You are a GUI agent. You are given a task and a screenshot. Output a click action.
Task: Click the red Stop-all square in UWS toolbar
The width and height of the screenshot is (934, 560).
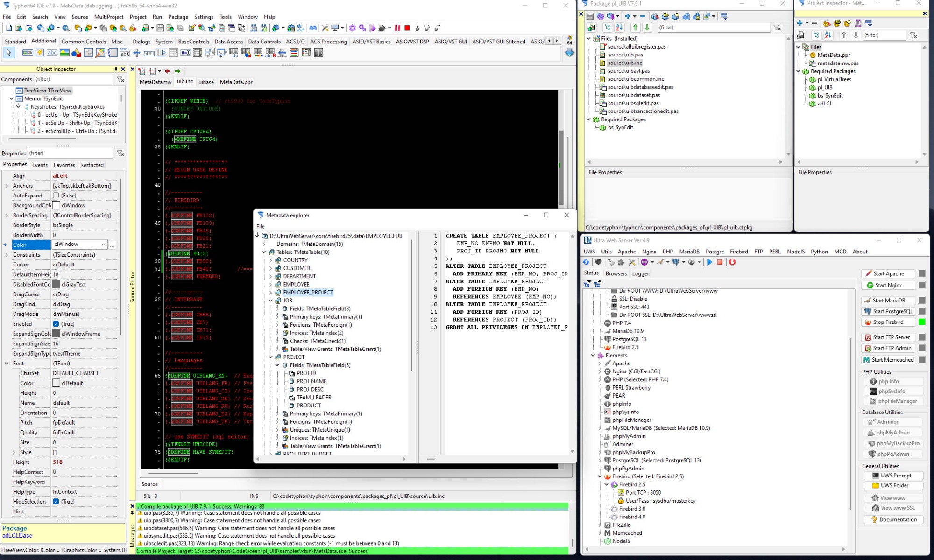pos(720,262)
